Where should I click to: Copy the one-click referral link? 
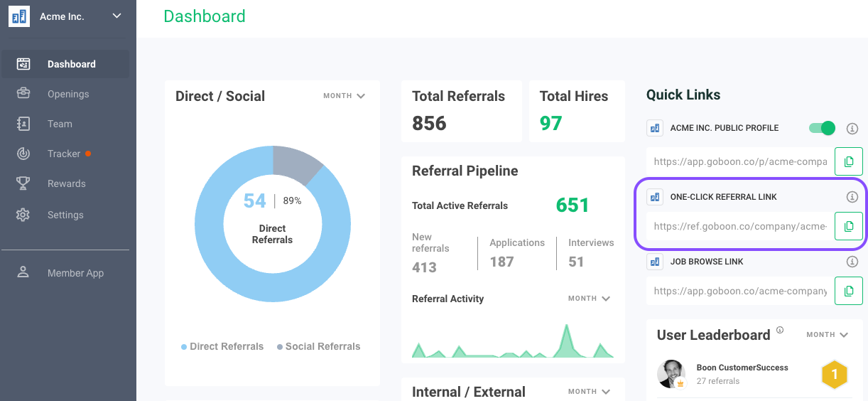point(849,226)
